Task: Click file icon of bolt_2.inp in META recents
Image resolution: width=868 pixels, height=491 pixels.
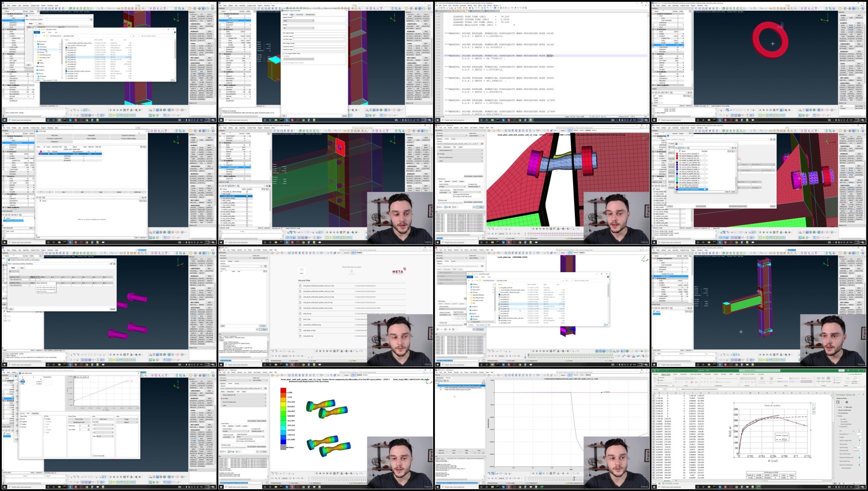Action: 300,319
